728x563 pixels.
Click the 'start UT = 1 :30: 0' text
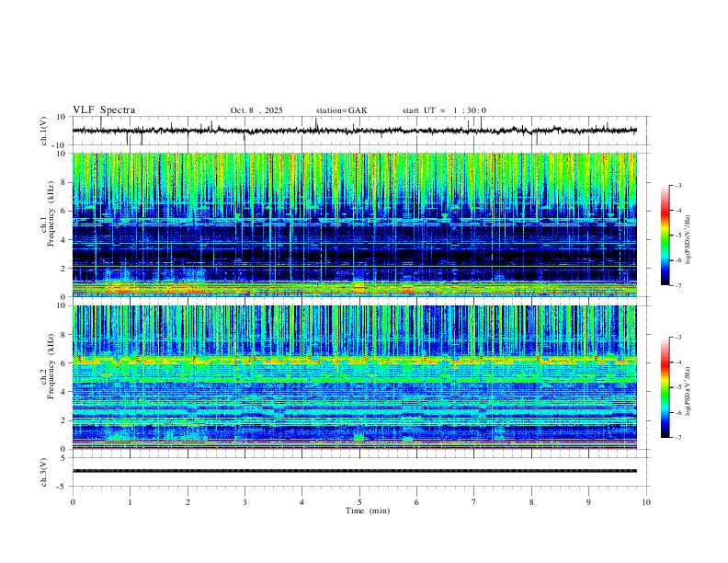(x=444, y=110)
